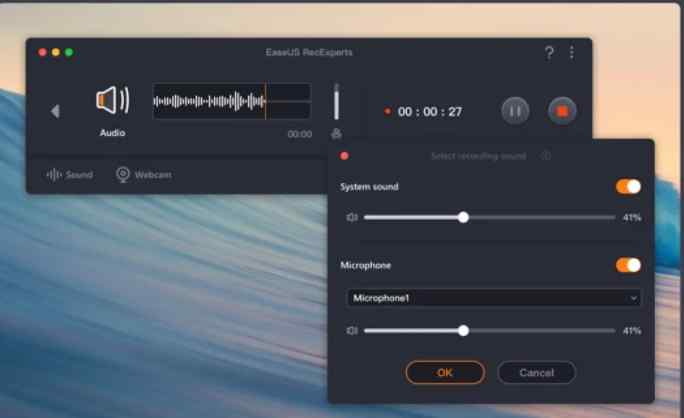Screen dimensions: 684x418
Task: Click the back arrow beside Audio
Action: (x=55, y=111)
